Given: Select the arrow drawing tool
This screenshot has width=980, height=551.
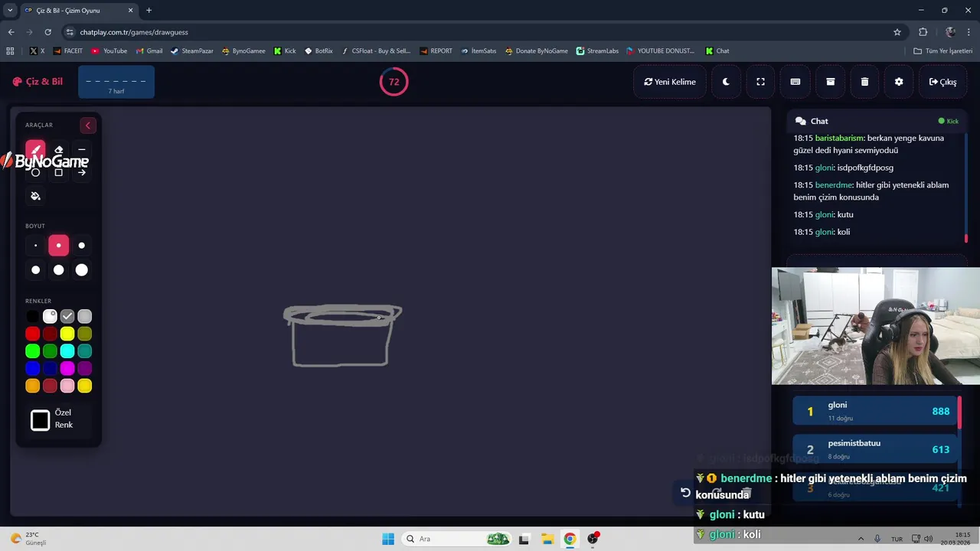Looking at the screenshot, I should (x=82, y=173).
